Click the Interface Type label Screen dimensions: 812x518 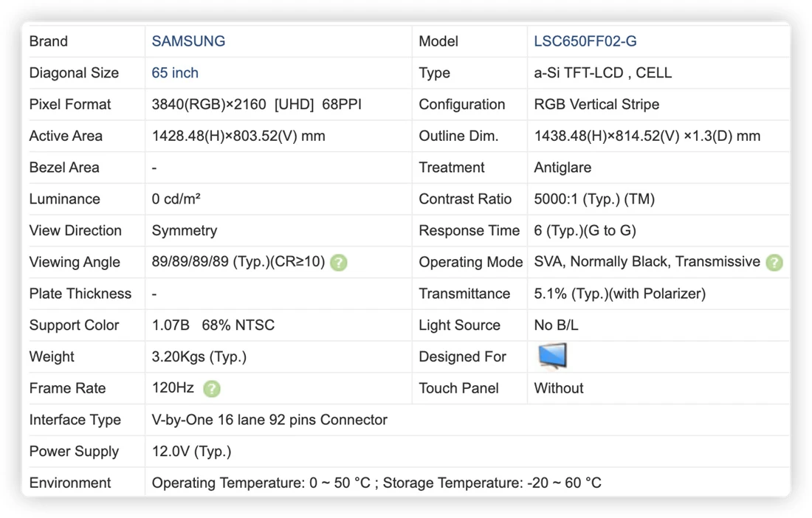(x=75, y=420)
